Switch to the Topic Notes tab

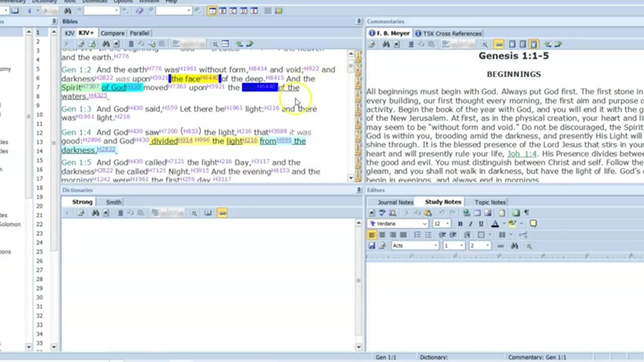click(490, 202)
